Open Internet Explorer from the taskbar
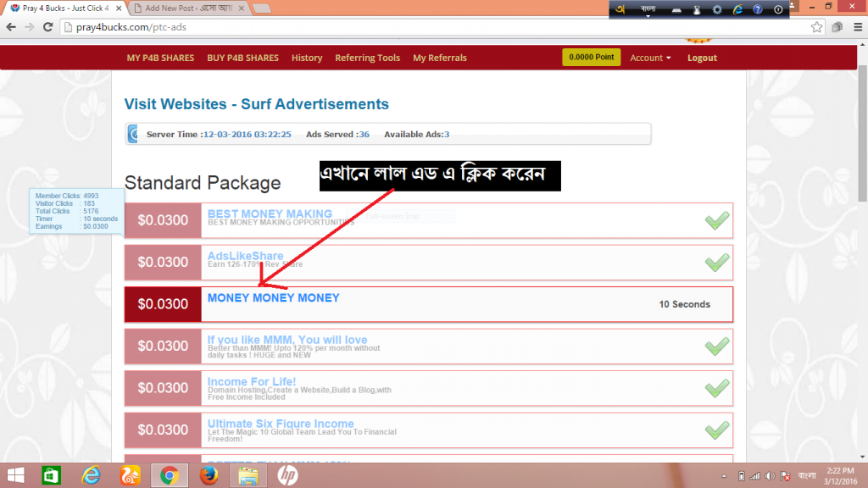 92,475
